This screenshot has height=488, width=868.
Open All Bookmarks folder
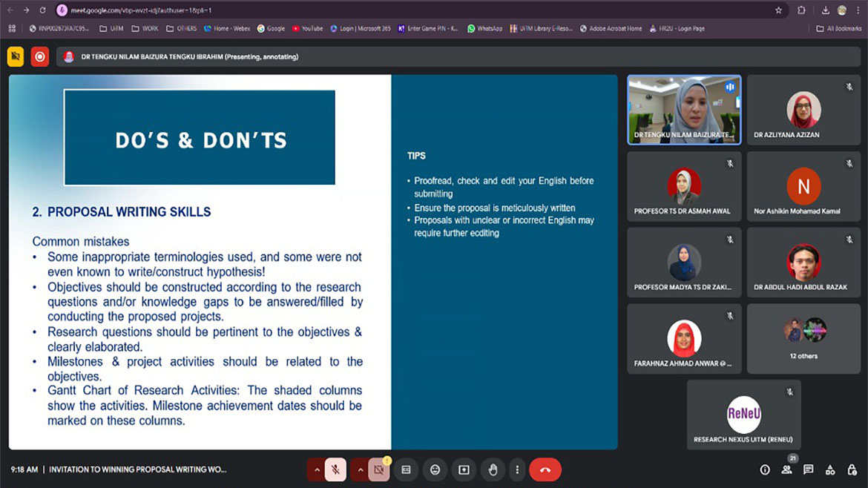pos(838,28)
